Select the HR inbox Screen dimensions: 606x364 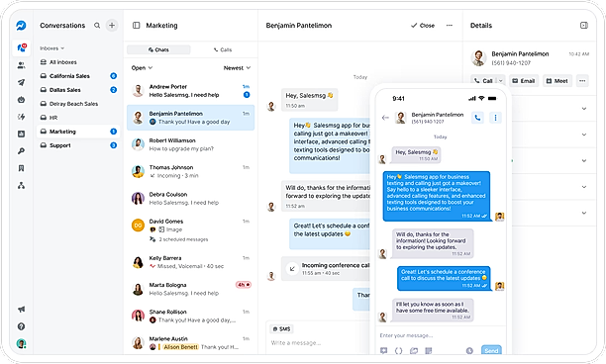[x=78, y=118]
